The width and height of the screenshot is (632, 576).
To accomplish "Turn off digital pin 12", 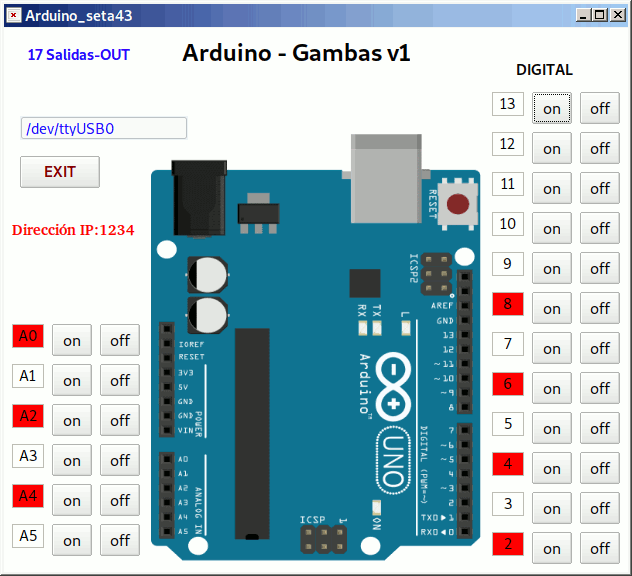I will [600, 148].
